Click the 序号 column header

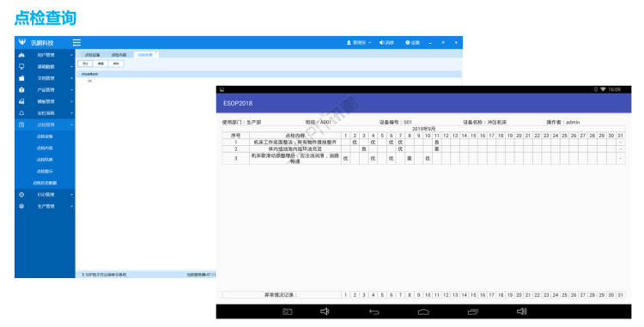click(x=236, y=136)
